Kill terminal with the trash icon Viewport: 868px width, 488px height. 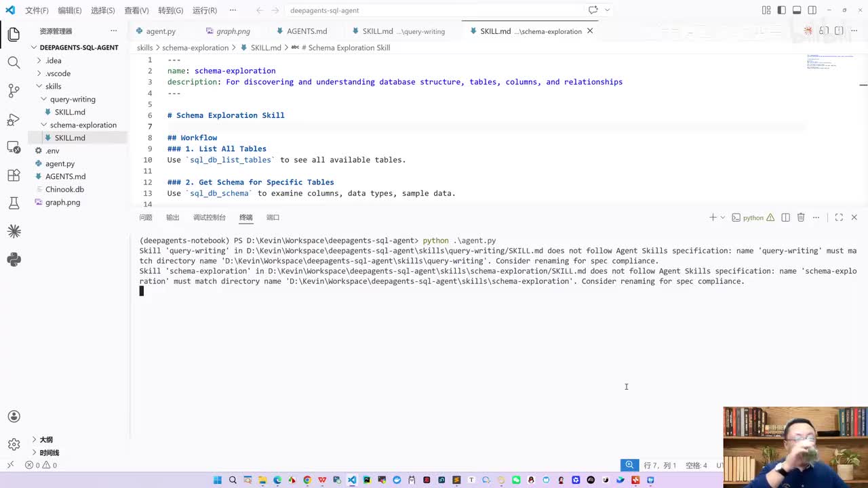801,218
